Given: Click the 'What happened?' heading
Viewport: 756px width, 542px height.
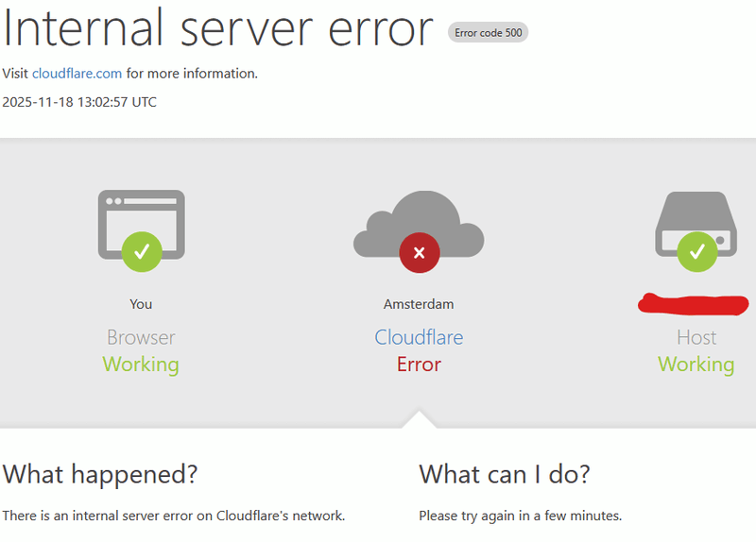Looking at the screenshot, I should [100, 474].
